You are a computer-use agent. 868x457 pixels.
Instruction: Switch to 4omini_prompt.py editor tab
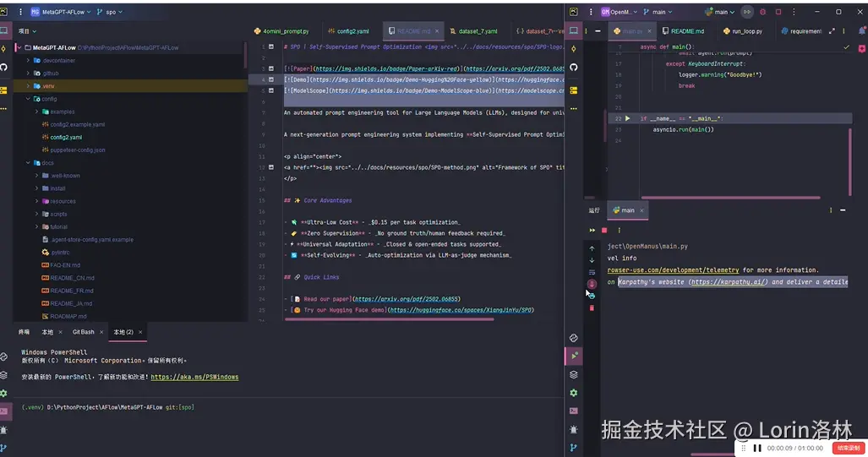281,31
